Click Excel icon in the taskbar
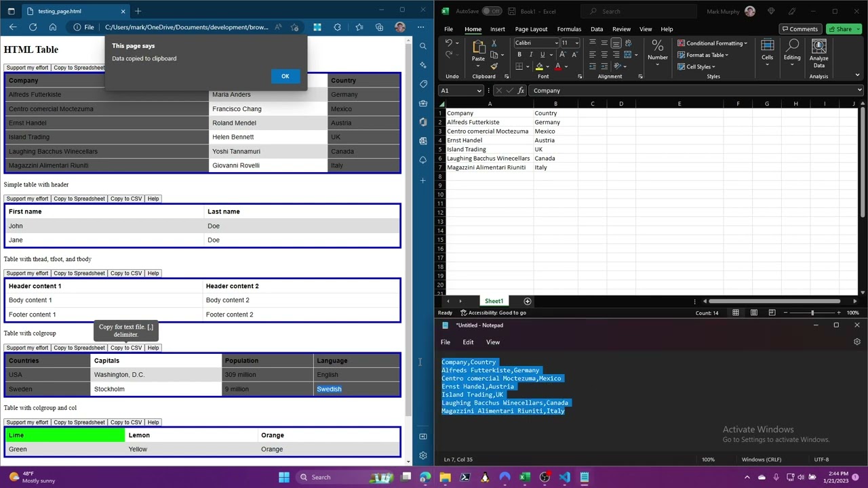The width and height of the screenshot is (868, 488). pos(524,477)
